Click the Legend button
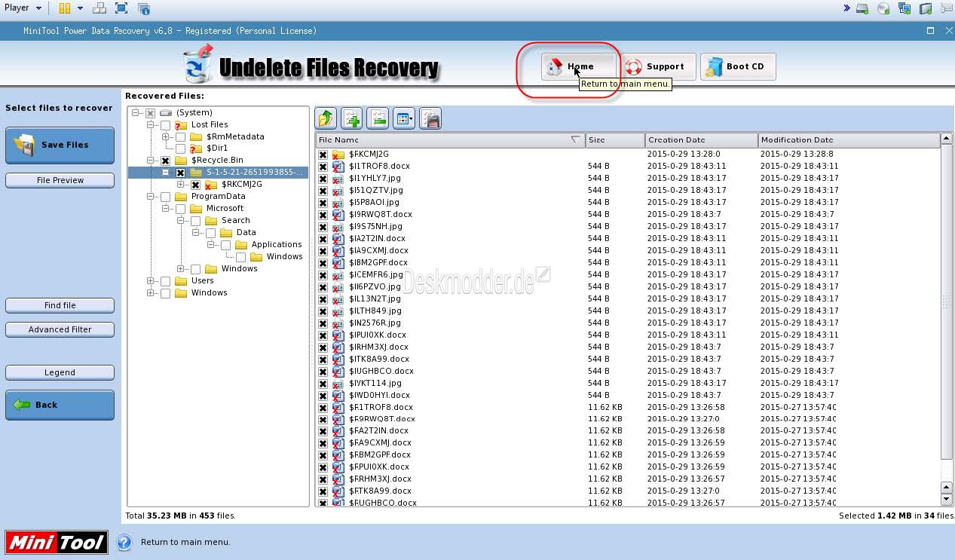 tap(60, 372)
